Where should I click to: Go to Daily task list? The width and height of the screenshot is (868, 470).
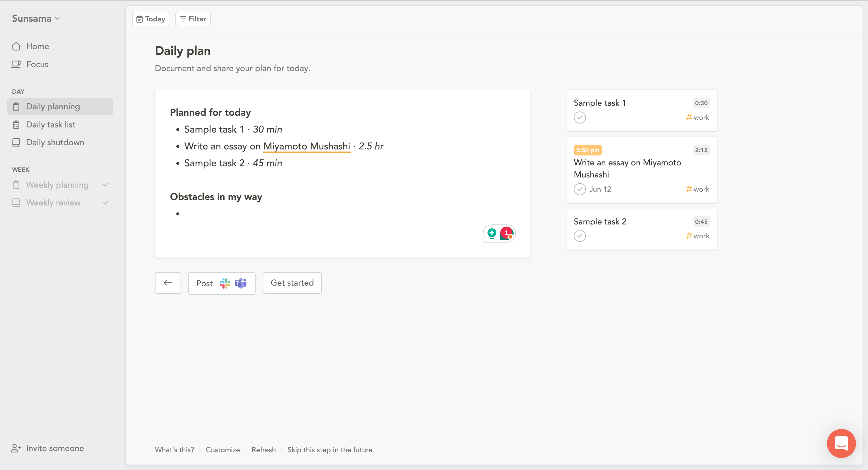point(51,124)
